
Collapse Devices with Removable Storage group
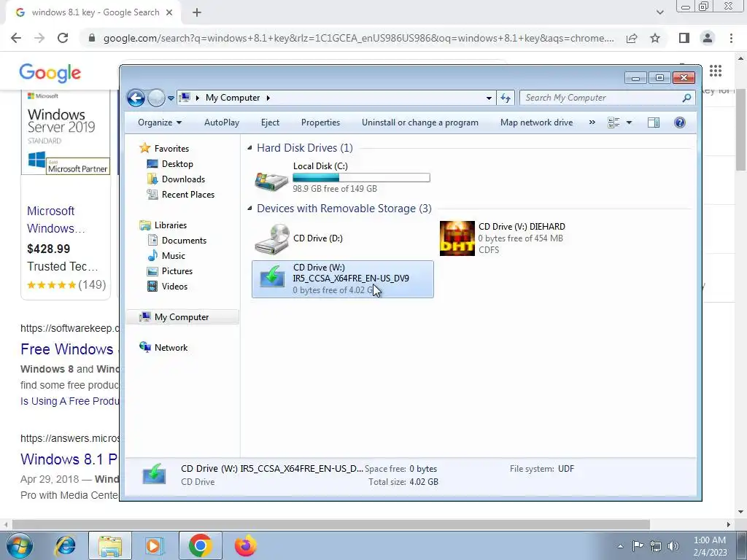(249, 209)
